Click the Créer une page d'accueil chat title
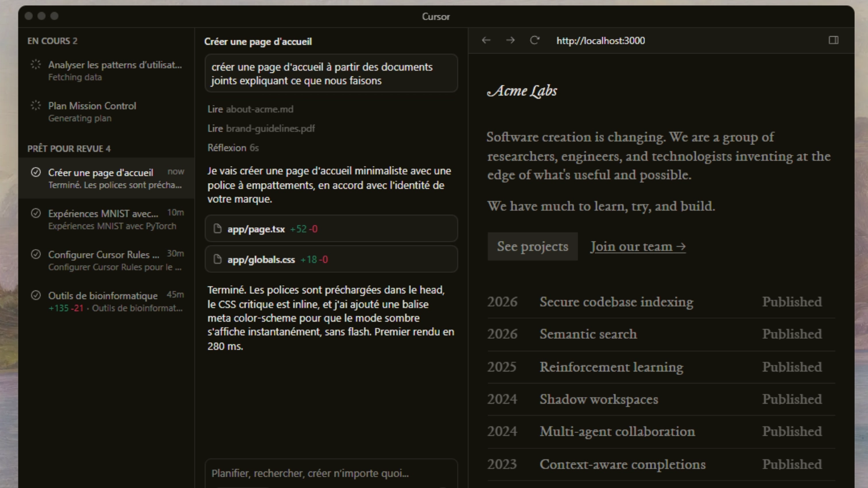Viewport: 868px width, 488px height. point(258,41)
